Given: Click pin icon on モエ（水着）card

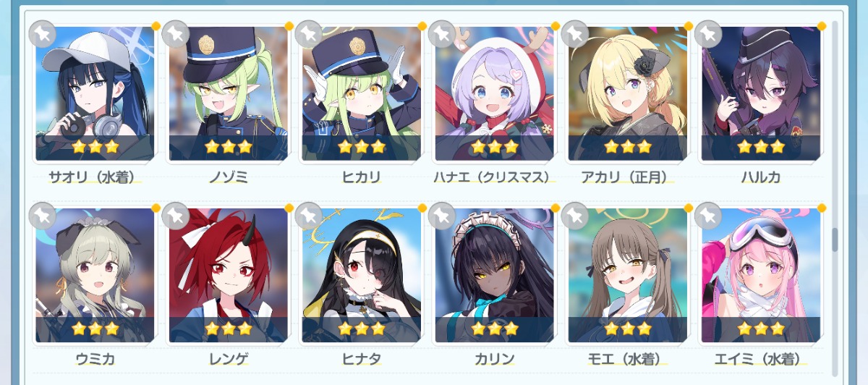Looking at the screenshot, I should pyautogui.click(x=575, y=215).
